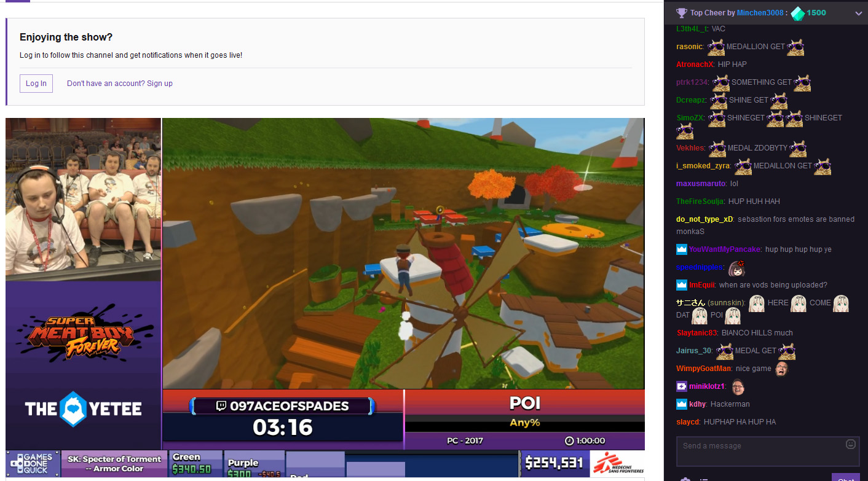
Task: Click the 'Hackerman' chat message
Action: tap(730, 404)
